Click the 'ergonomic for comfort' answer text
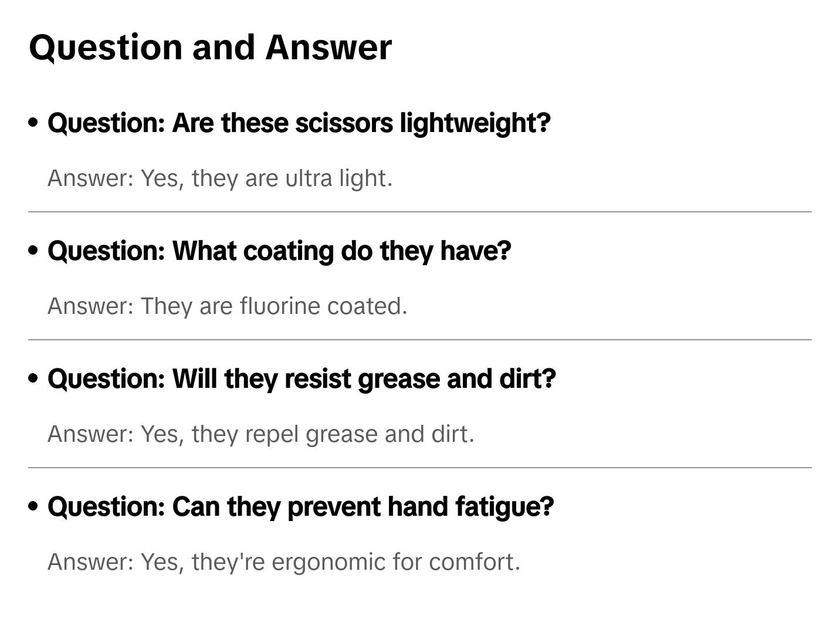Viewport: 840px width, 629px height. coord(284,562)
